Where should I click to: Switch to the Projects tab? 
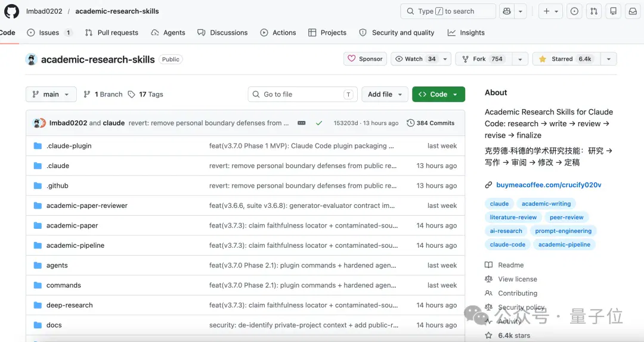pos(327,32)
